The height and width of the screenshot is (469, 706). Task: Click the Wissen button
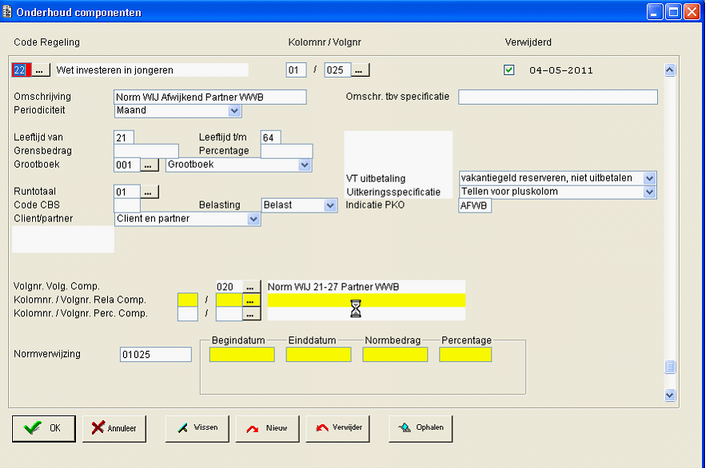pyautogui.click(x=197, y=428)
